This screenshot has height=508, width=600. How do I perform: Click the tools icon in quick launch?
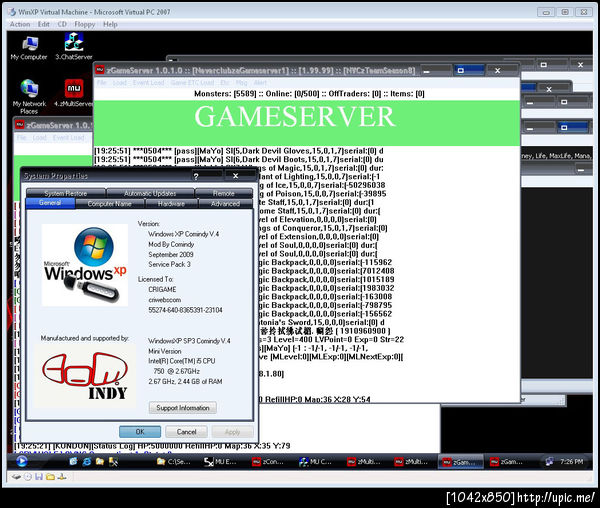coord(113,462)
